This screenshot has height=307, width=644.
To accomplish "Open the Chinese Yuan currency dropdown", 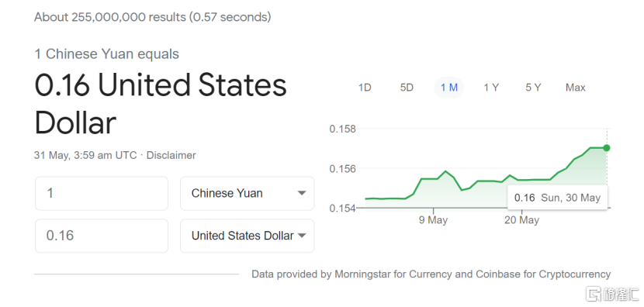I will point(248,193).
